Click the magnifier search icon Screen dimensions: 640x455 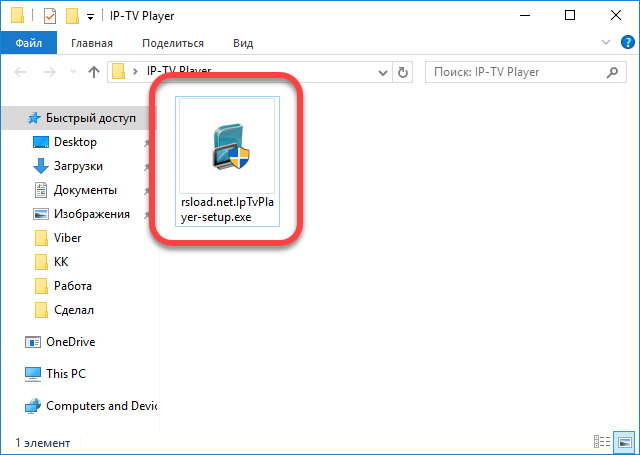click(612, 72)
